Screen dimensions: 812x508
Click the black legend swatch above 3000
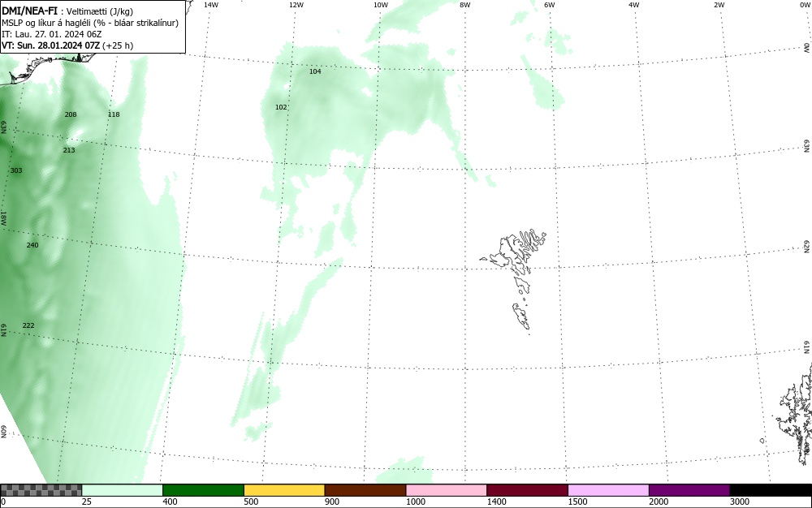pos(771,490)
